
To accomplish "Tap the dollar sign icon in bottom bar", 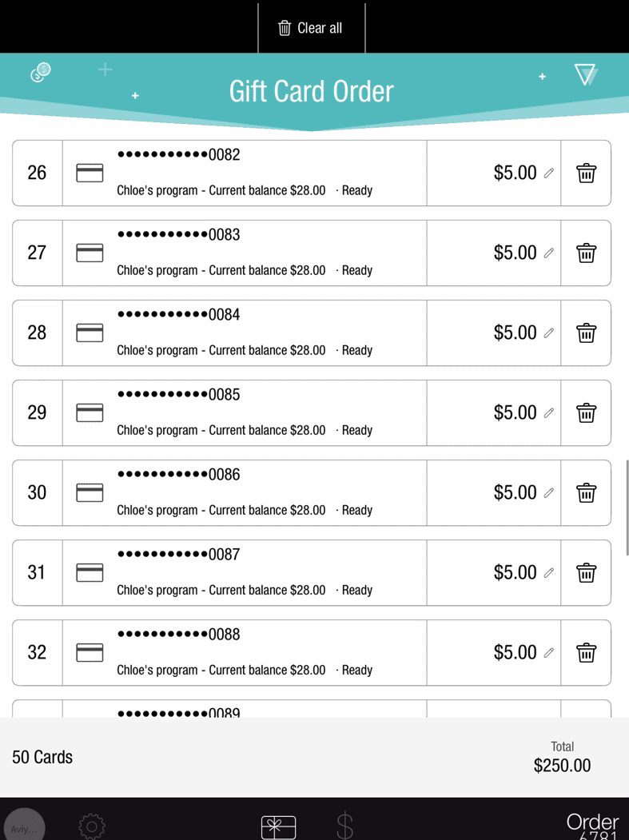I will coord(344,826).
